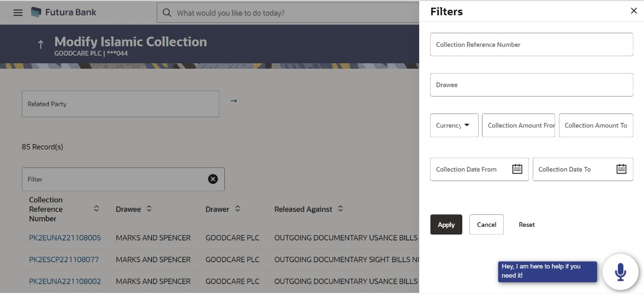Image resolution: width=644 pixels, height=294 pixels.
Task: Click the '85 Record(s)' count text
Action: (43, 147)
